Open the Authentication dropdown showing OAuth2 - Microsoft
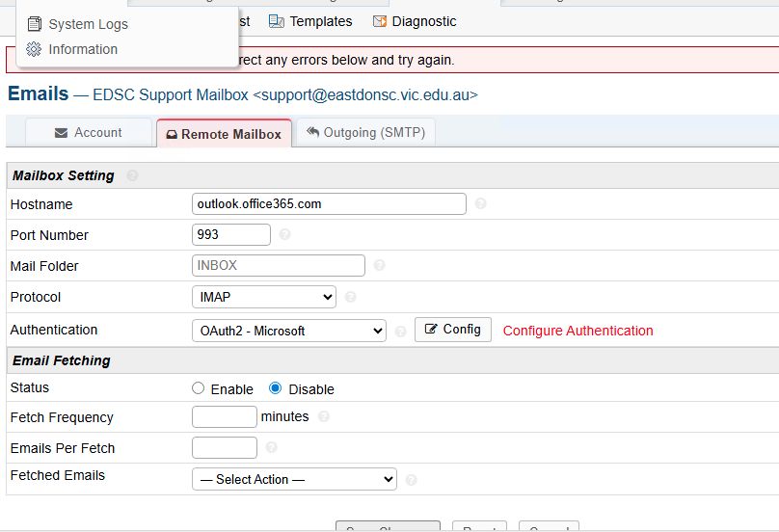This screenshot has width=779, height=532. click(x=289, y=331)
